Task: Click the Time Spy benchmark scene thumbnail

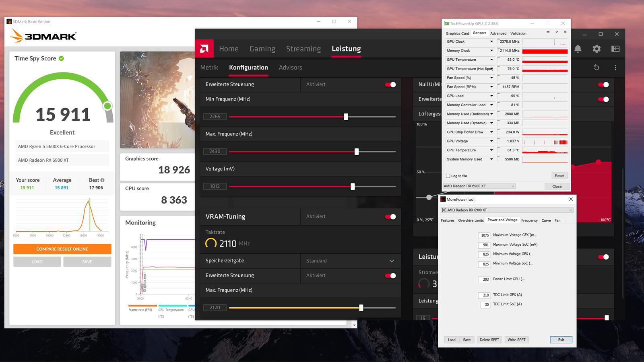Action: 158,100
